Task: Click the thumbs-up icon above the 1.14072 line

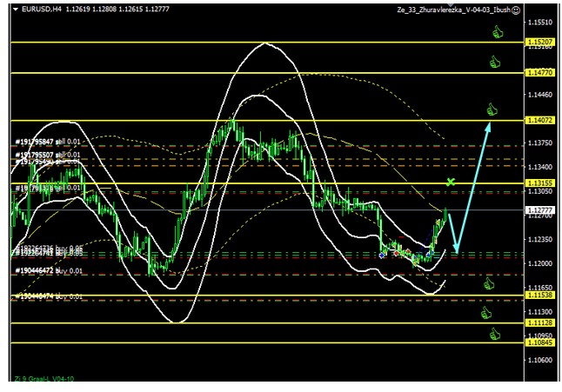Action: [x=492, y=110]
